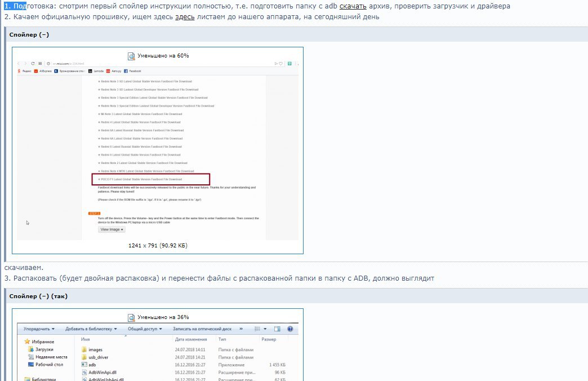Click the '1 455 КБ' size cell
Screen dimensions: 588x381
[277, 365]
